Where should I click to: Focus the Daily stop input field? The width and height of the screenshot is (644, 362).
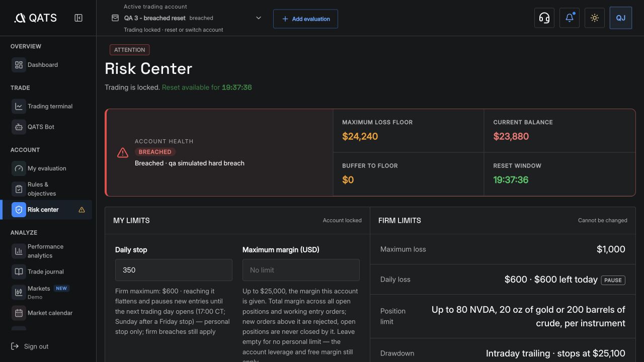tap(174, 270)
